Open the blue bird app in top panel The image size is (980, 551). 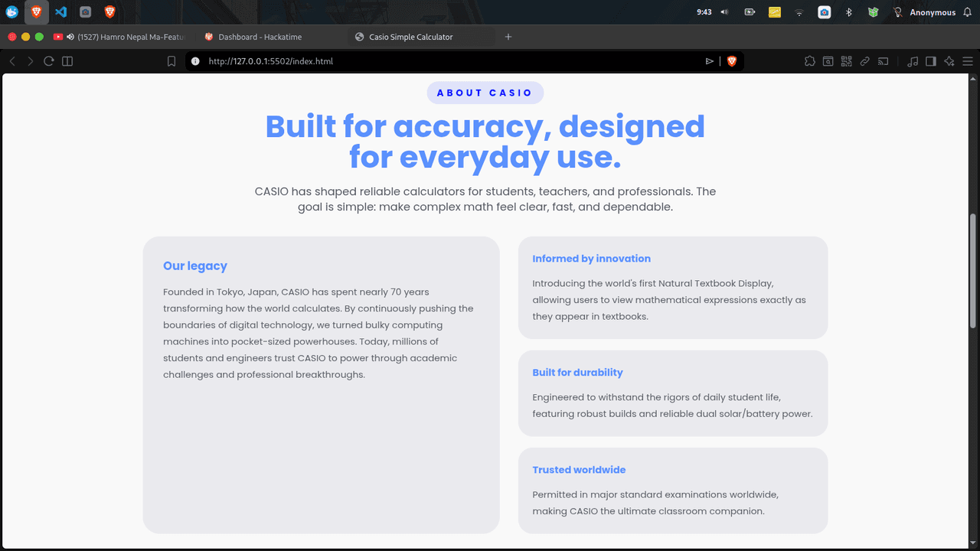pyautogui.click(x=11, y=12)
